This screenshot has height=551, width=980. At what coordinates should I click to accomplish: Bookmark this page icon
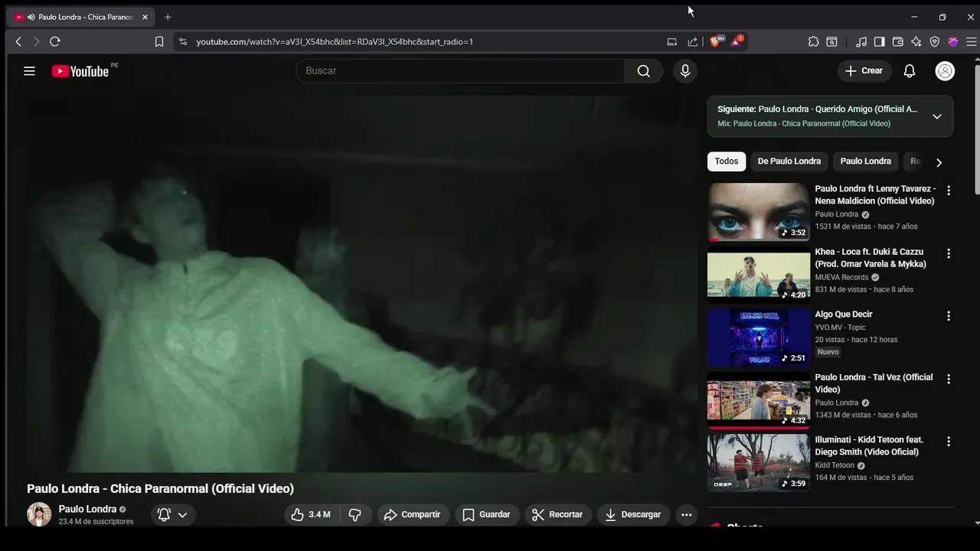159,42
